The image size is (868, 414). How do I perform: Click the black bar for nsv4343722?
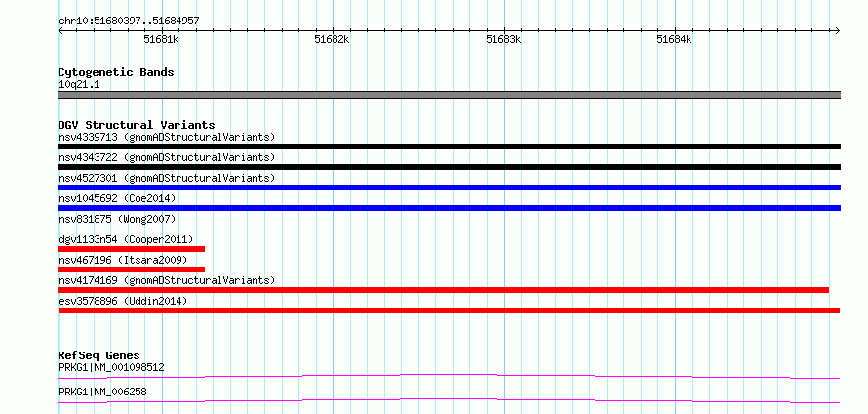coord(449,167)
